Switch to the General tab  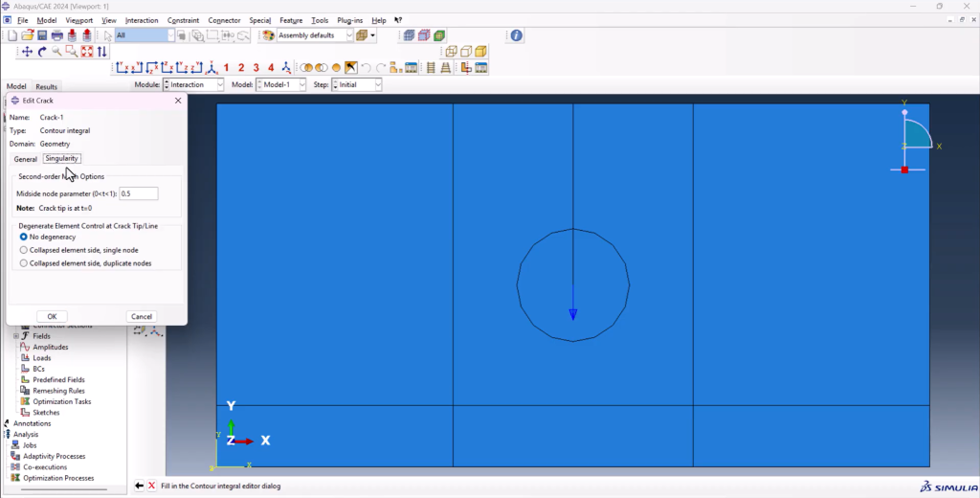point(25,159)
